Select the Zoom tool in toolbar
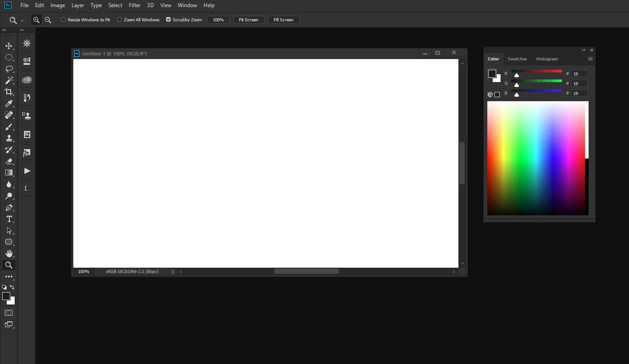The image size is (629, 364). pyautogui.click(x=8, y=265)
